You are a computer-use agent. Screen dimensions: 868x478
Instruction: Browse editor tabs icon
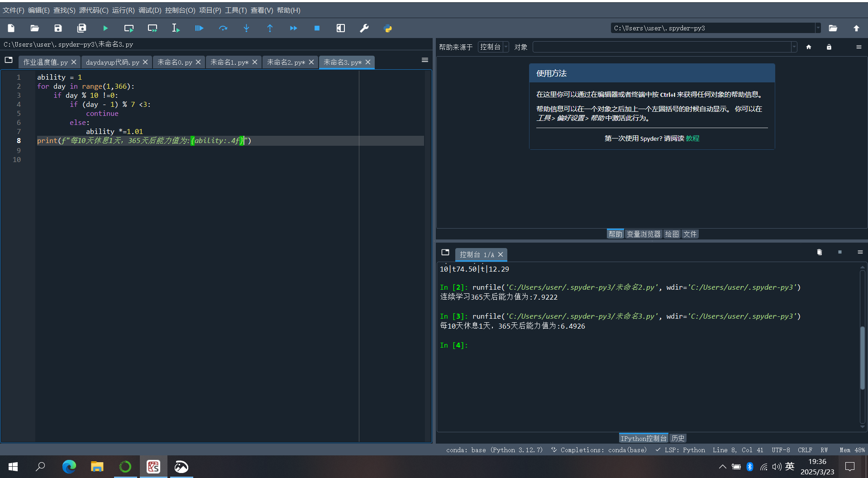[x=9, y=60]
